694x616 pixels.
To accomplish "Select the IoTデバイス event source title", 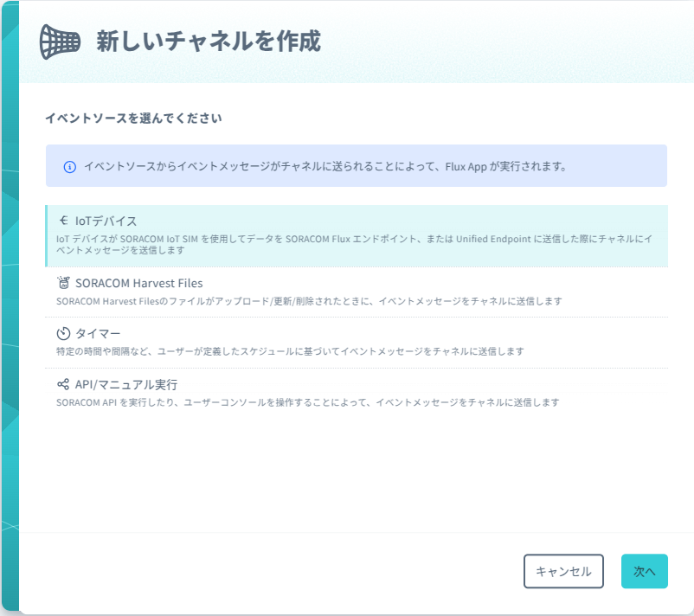I will (x=106, y=221).
